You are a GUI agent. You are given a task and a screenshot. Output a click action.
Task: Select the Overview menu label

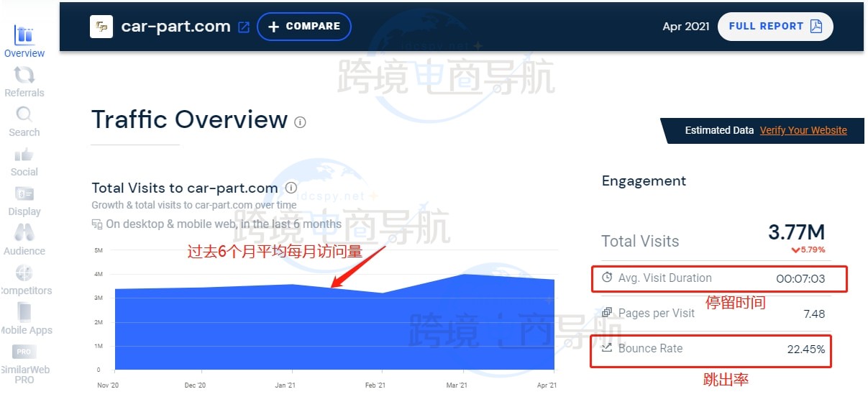coord(24,53)
